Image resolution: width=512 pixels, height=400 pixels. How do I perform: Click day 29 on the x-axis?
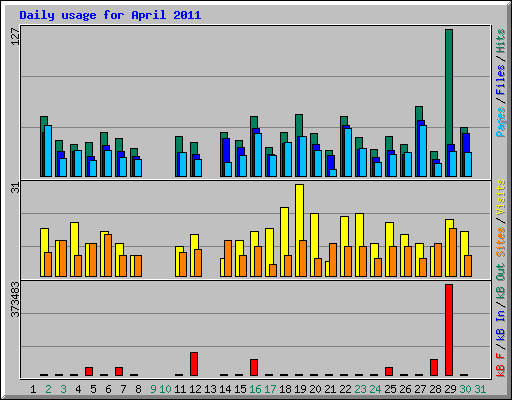[x=450, y=389]
